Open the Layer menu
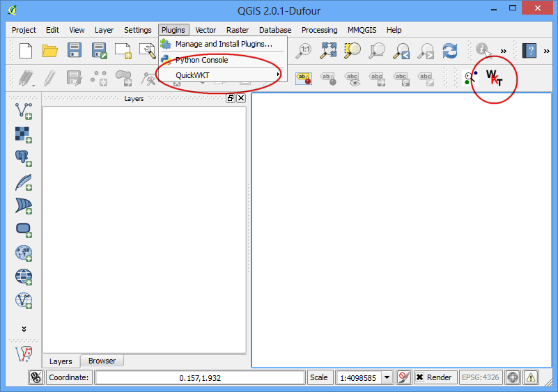This screenshot has height=392, width=558. click(104, 30)
